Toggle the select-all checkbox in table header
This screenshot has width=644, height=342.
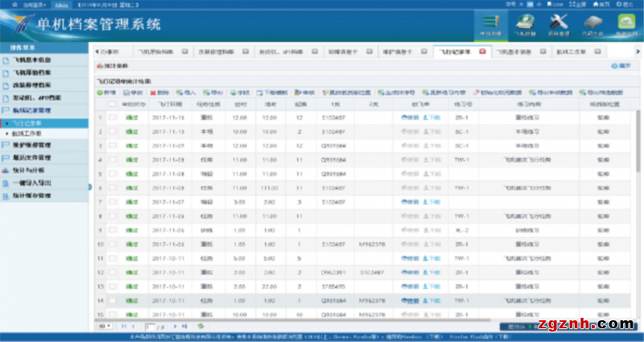(113, 105)
